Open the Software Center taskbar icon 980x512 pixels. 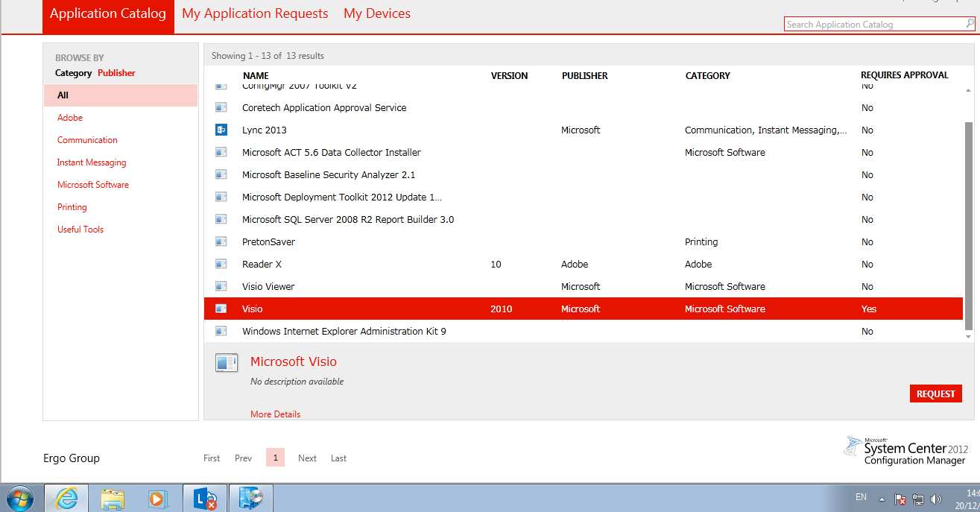[251, 499]
